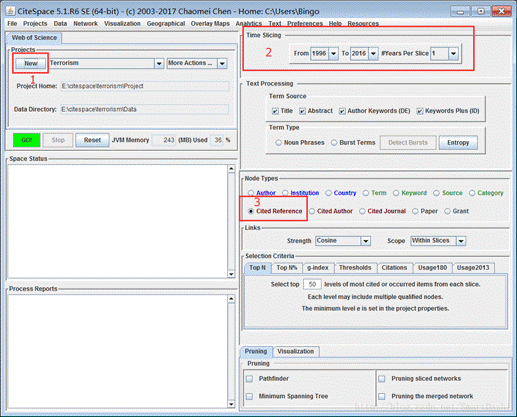The image size is (517, 417).
Task: Select the Country node type
Action: click(x=328, y=193)
